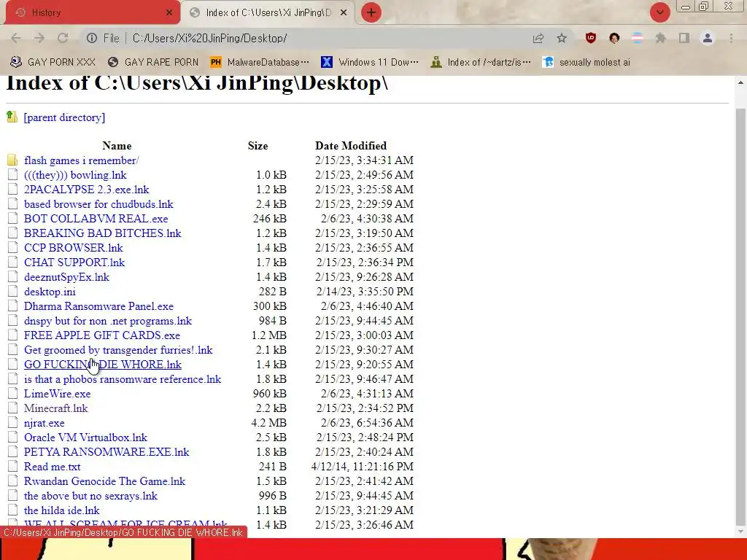Open PETYA RANSOMWARE.EXE.lnk

tap(107, 452)
